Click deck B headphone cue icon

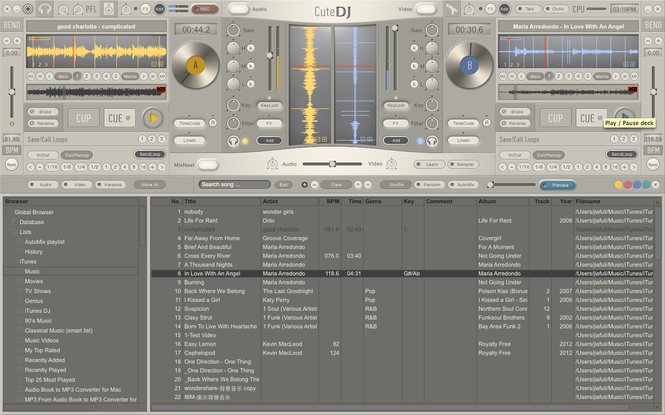[430, 141]
